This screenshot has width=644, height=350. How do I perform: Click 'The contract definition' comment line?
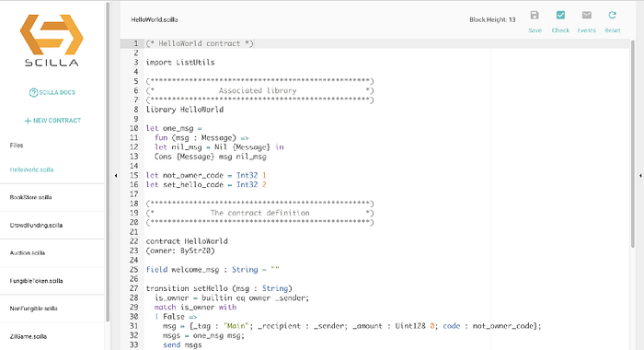point(260,213)
